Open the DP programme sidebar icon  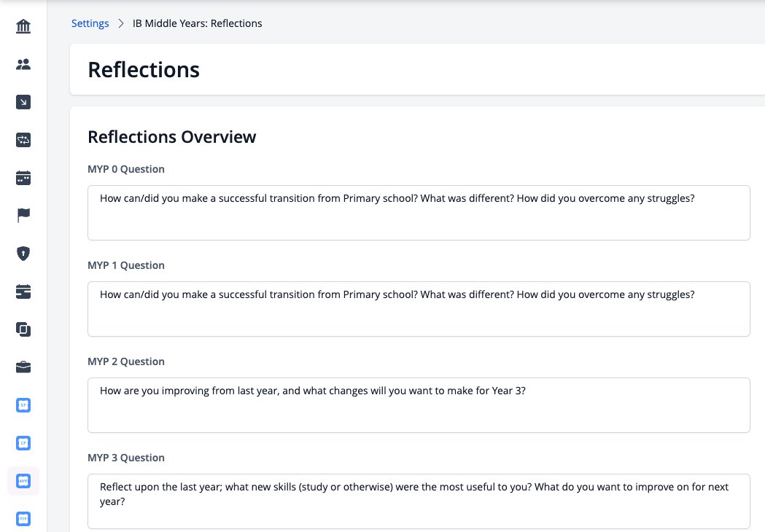pos(23,405)
